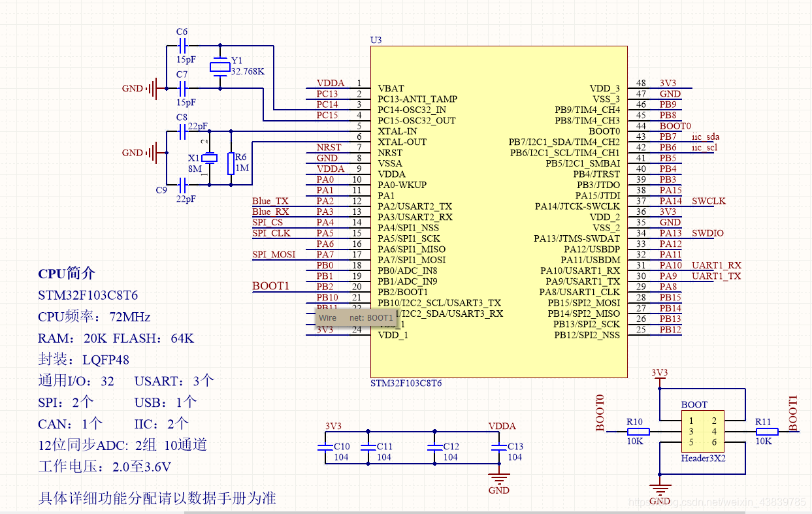Select pin name PA10/USART1_RX
This screenshot has width=812, height=514.
[x=580, y=270]
